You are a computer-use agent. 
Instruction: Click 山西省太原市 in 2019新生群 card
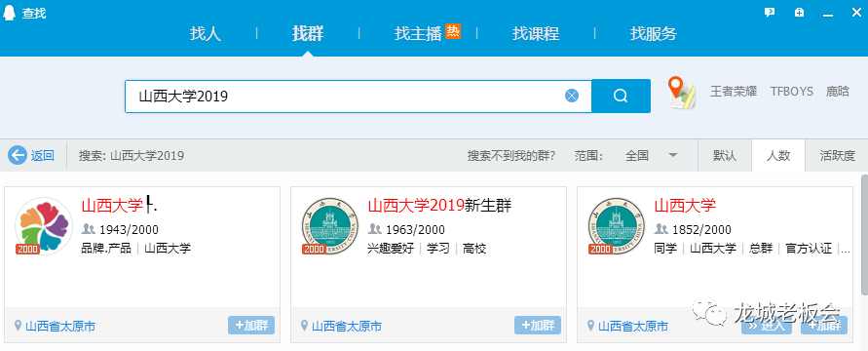coord(347,326)
